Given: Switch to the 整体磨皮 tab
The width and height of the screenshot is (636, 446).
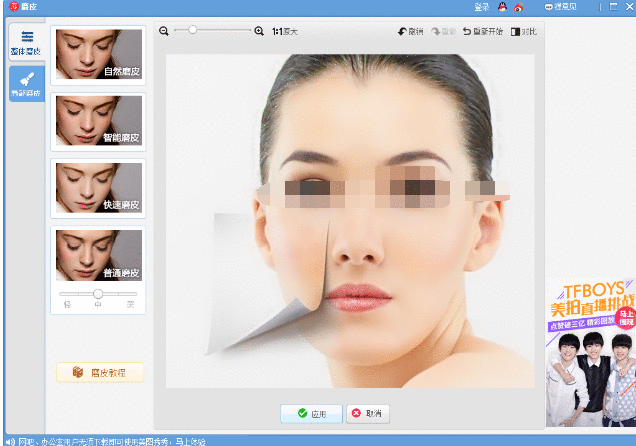Looking at the screenshot, I should tap(26, 41).
